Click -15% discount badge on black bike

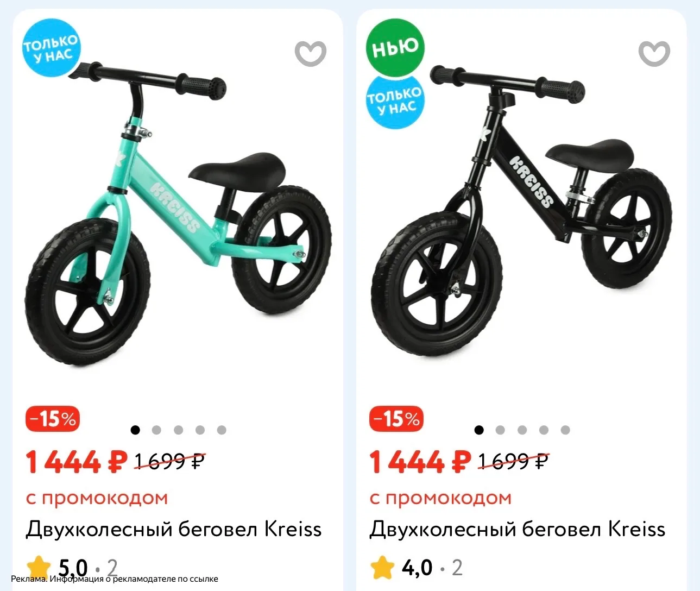396,419
